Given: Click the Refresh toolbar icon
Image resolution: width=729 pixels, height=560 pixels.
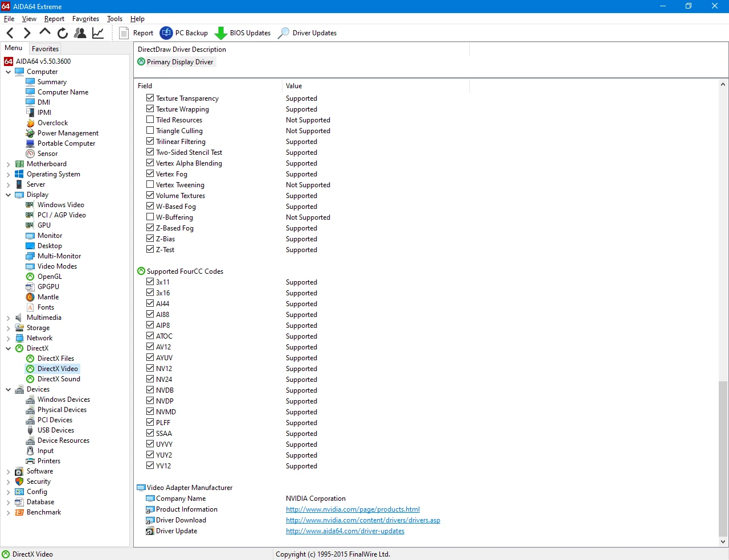Looking at the screenshot, I should point(63,33).
